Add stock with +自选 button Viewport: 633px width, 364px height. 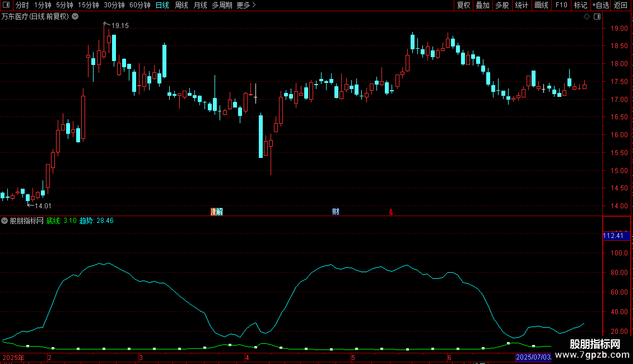click(x=601, y=5)
